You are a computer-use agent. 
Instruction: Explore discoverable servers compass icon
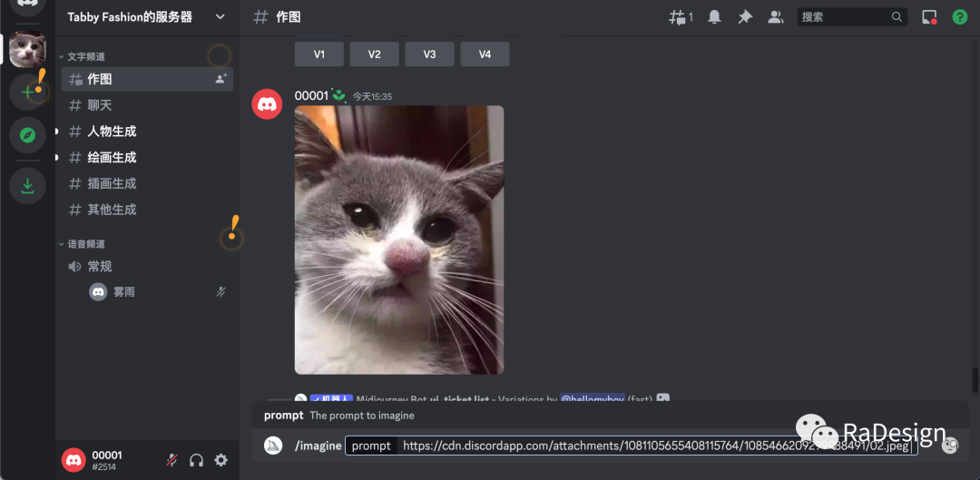27,135
